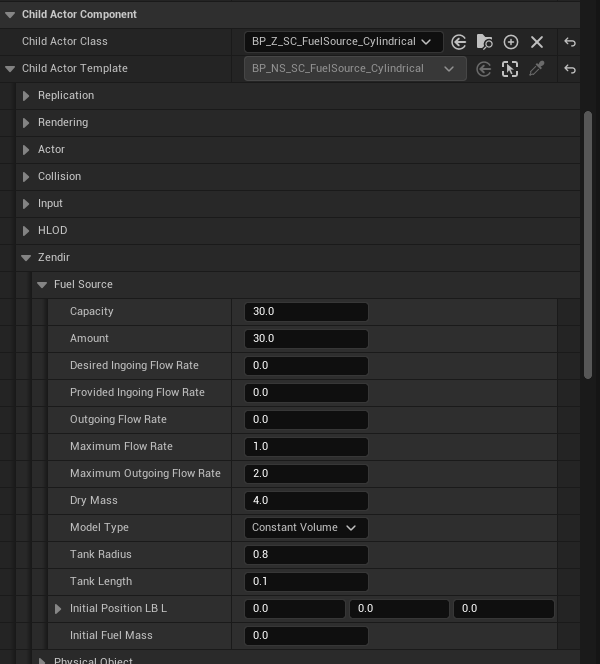The image size is (600, 664).
Task: Open the Child Actor Class dropdown
Action: pyautogui.click(x=343, y=42)
